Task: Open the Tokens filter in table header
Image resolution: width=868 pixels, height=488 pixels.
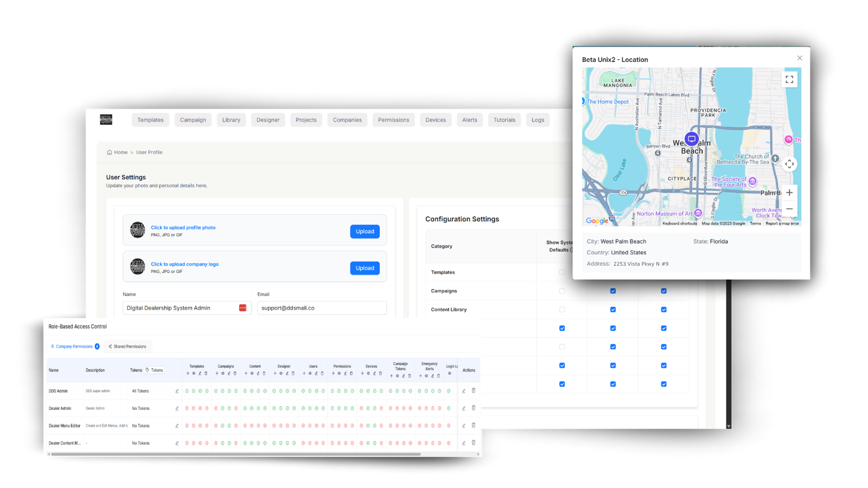Action: point(154,370)
